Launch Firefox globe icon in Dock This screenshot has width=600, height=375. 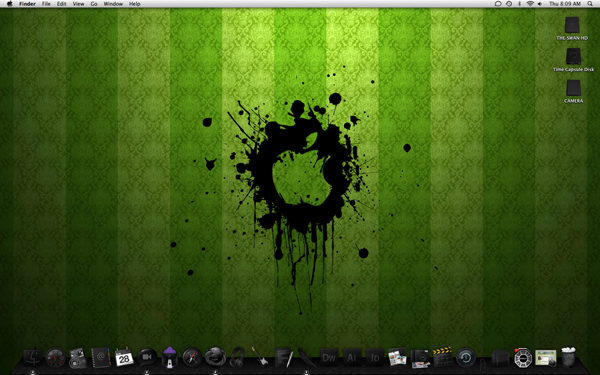(215, 357)
